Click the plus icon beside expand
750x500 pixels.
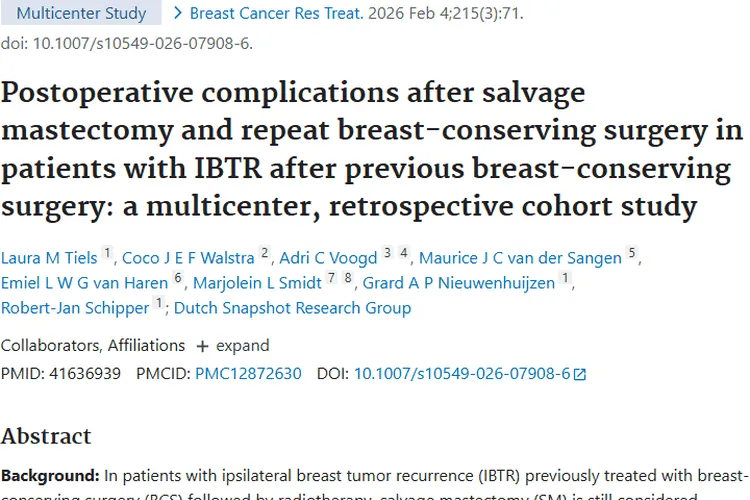[x=203, y=346]
